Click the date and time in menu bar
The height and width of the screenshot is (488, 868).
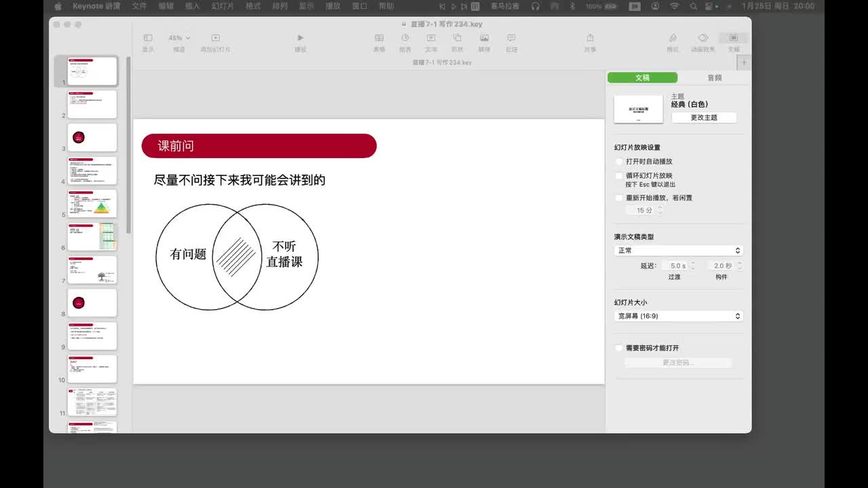(778, 6)
